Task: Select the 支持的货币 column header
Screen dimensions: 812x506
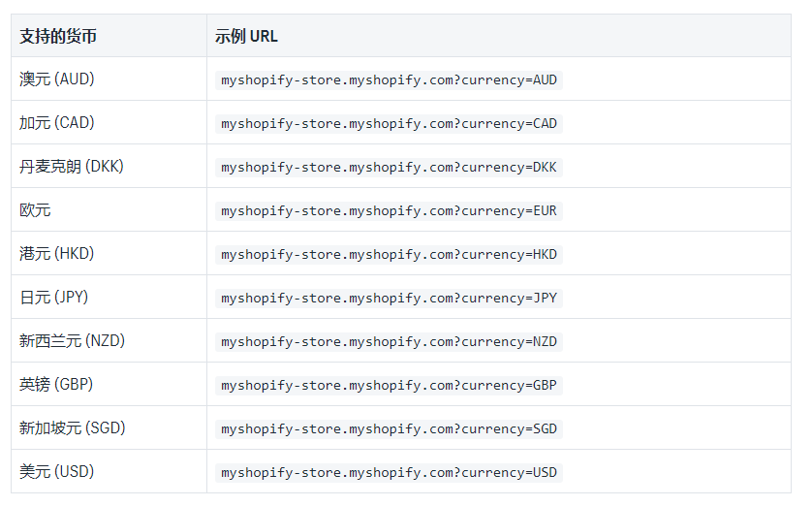Action: (109, 36)
